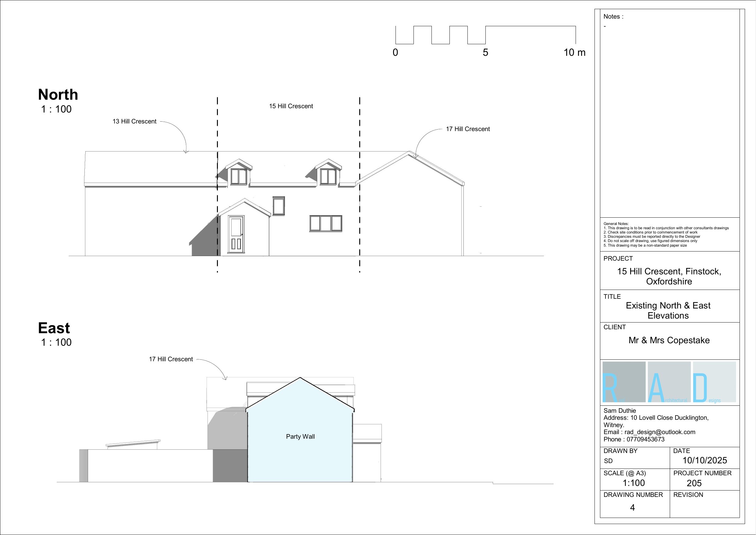756x535 pixels.
Task: Click the Party Wall label
Action: click(x=300, y=437)
